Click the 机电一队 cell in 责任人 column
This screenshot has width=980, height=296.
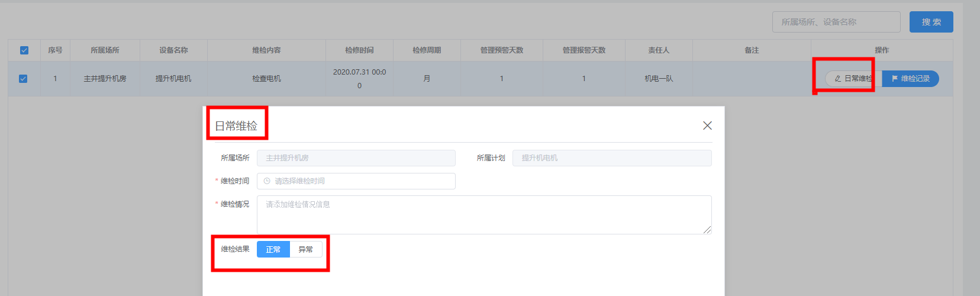pyautogui.click(x=659, y=79)
